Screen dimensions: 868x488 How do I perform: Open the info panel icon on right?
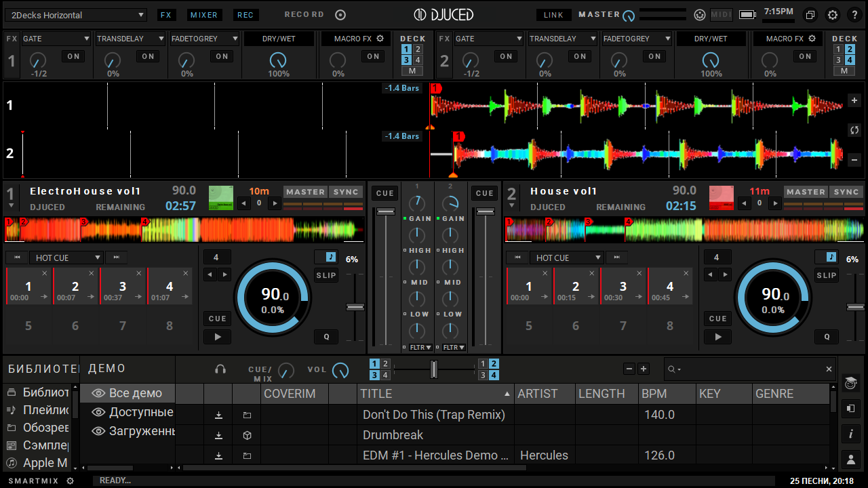click(850, 434)
